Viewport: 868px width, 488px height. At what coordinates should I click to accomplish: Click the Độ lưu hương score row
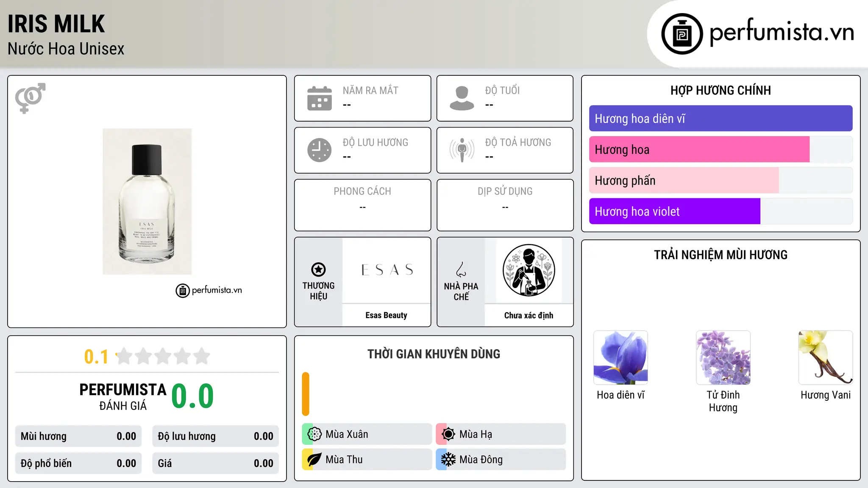215,436
